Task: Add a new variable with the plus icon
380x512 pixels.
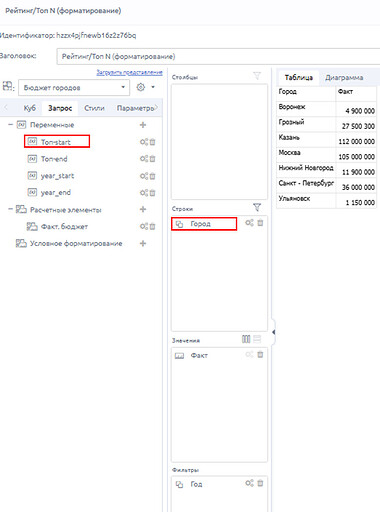Action: point(143,125)
